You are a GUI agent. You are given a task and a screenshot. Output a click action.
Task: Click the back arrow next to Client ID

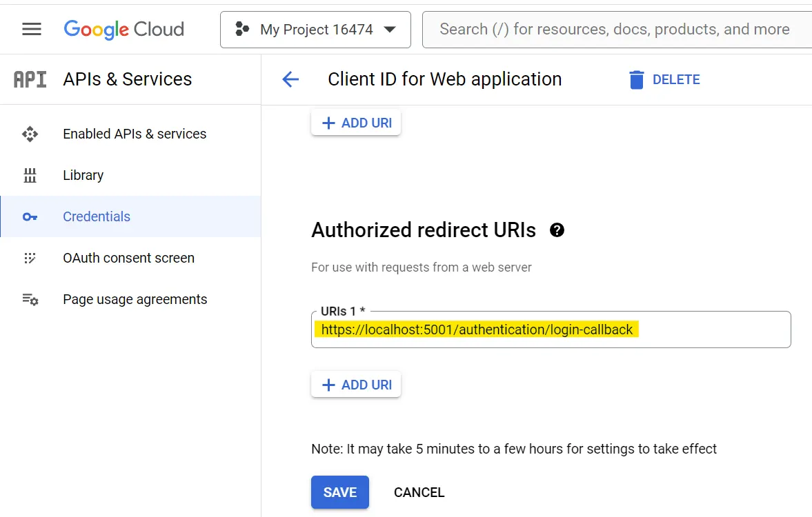click(x=290, y=79)
